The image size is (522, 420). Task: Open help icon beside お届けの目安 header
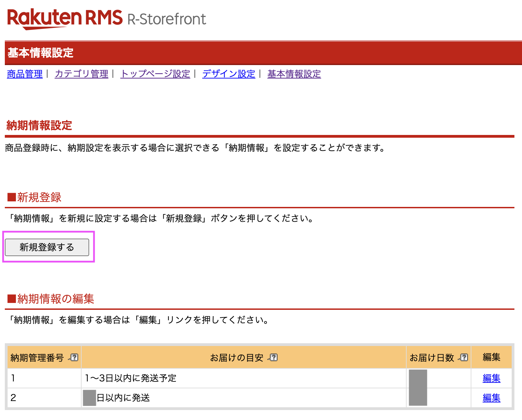273,358
